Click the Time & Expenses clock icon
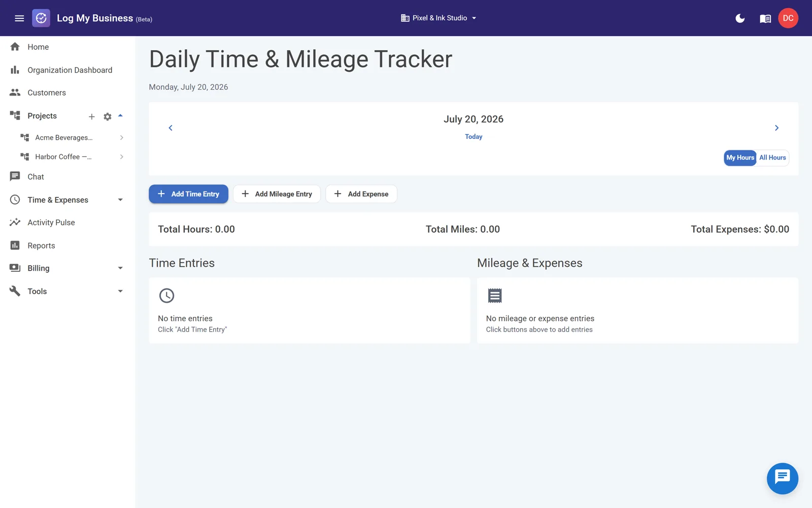Screen dimensions: 812x508 tap(15, 200)
